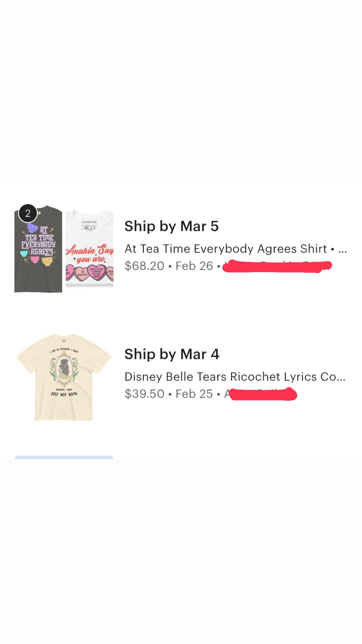362x644 pixels.
Task: Click the $68.20 order total
Action: tap(144, 266)
